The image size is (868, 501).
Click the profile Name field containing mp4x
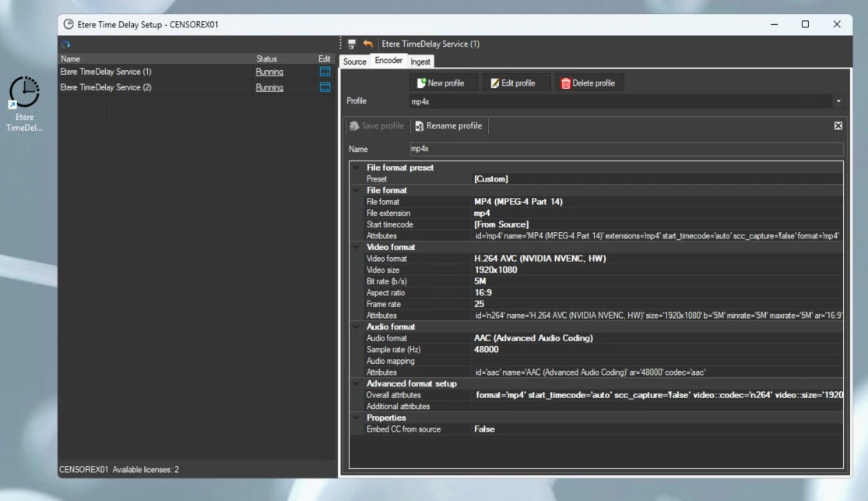click(x=626, y=149)
